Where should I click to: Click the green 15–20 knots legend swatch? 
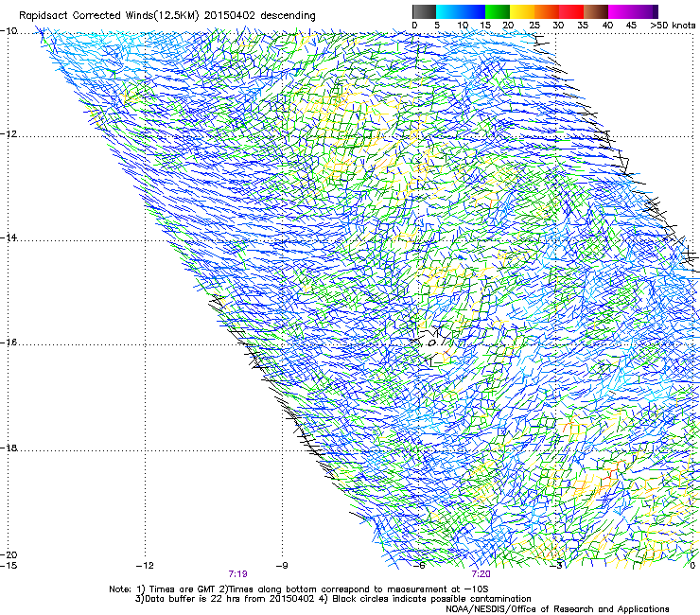tap(498, 11)
